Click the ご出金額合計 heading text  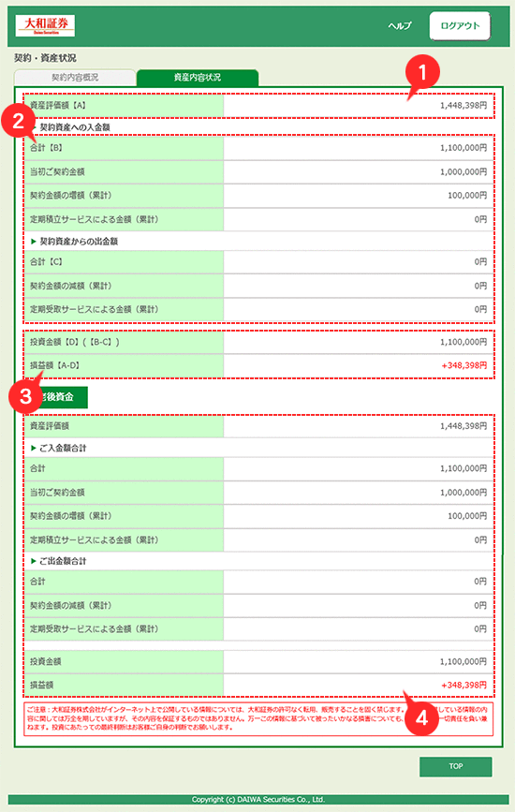click(63, 561)
